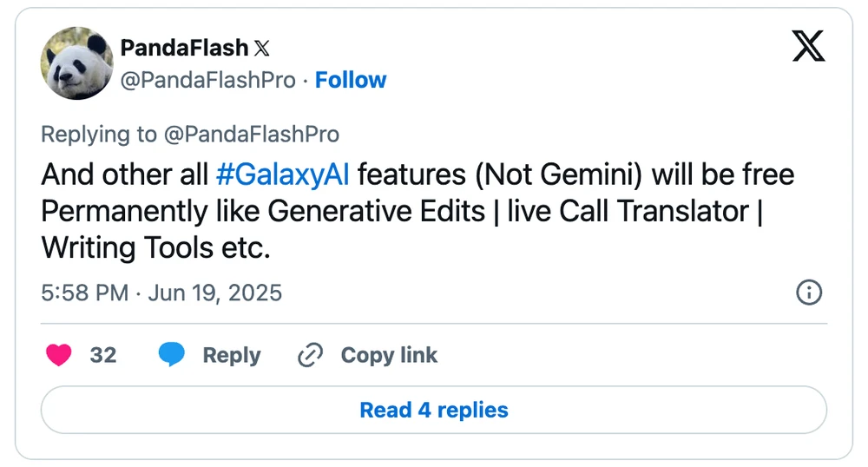Click the blue reply bubble icon

click(x=172, y=355)
